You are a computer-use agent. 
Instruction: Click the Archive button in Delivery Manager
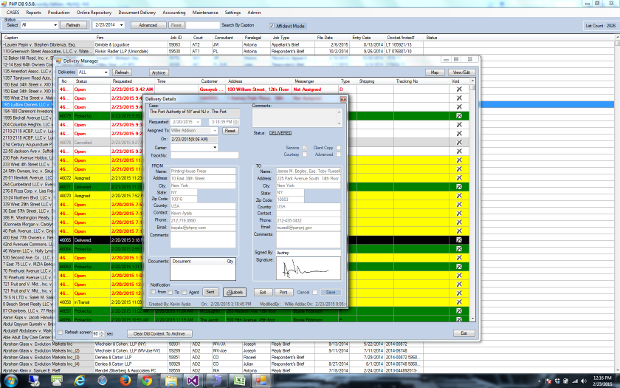click(x=159, y=72)
